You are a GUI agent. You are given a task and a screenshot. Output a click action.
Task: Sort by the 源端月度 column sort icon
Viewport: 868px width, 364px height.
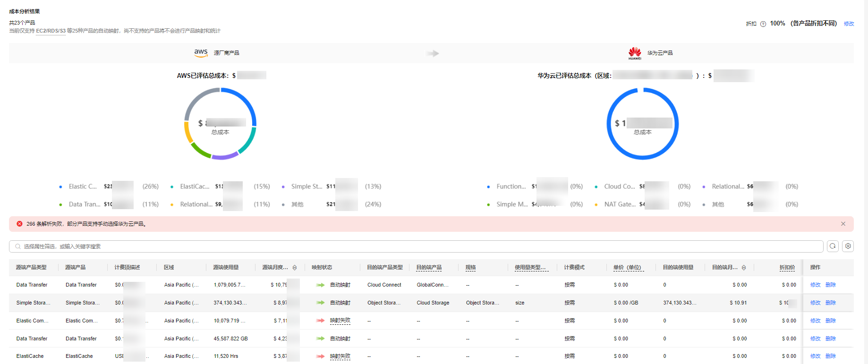(x=295, y=268)
